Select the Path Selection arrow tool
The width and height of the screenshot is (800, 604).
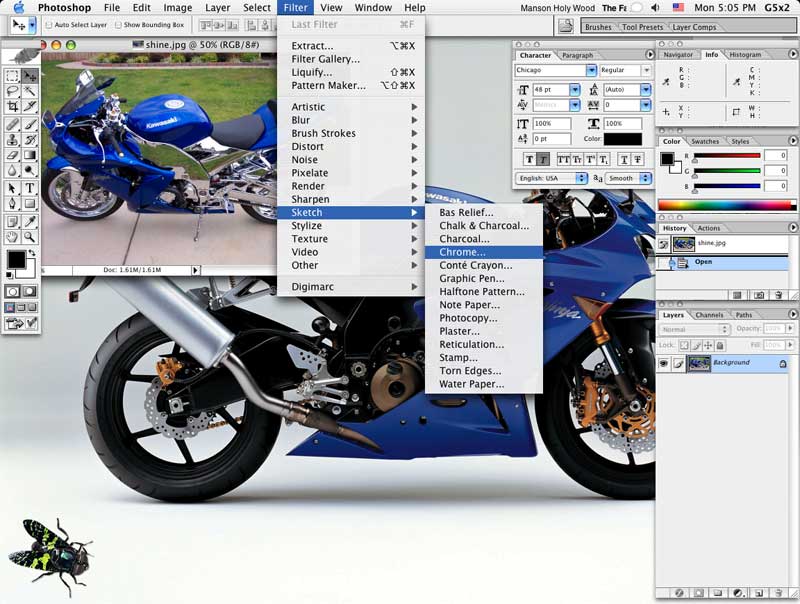[x=12, y=188]
